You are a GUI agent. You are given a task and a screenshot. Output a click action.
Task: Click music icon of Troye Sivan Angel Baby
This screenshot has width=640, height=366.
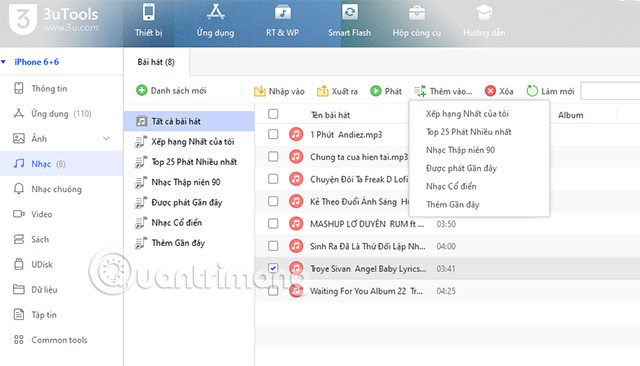296,268
